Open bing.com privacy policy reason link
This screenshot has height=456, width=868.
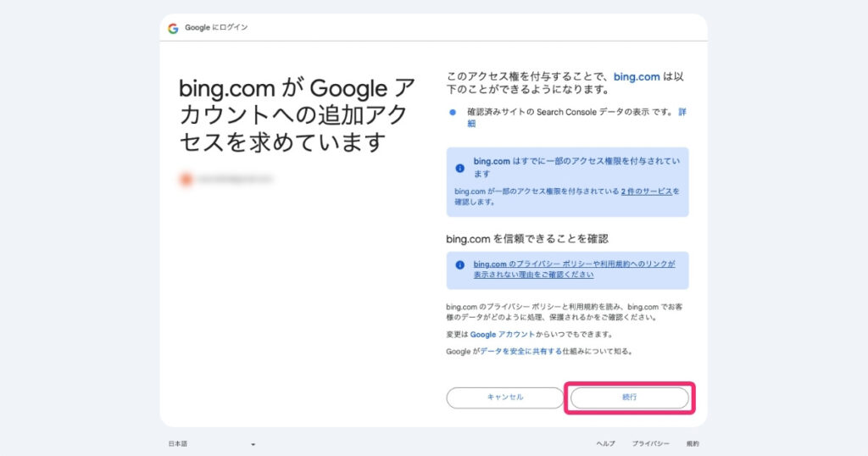click(574, 270)
